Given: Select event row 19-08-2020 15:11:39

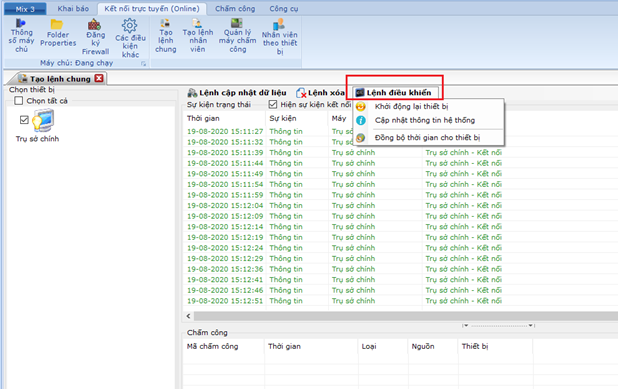Looking at the screenshot, I should tap(400, 152).
